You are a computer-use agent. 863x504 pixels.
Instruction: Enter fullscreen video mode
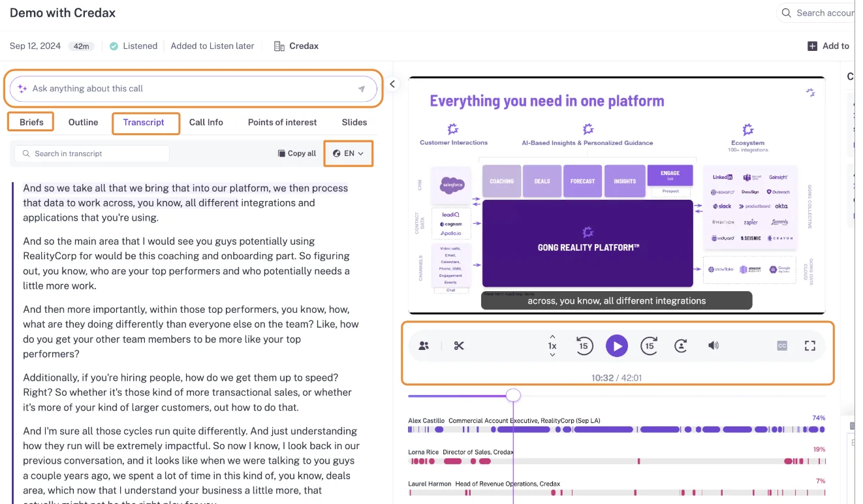pos(810,346)
